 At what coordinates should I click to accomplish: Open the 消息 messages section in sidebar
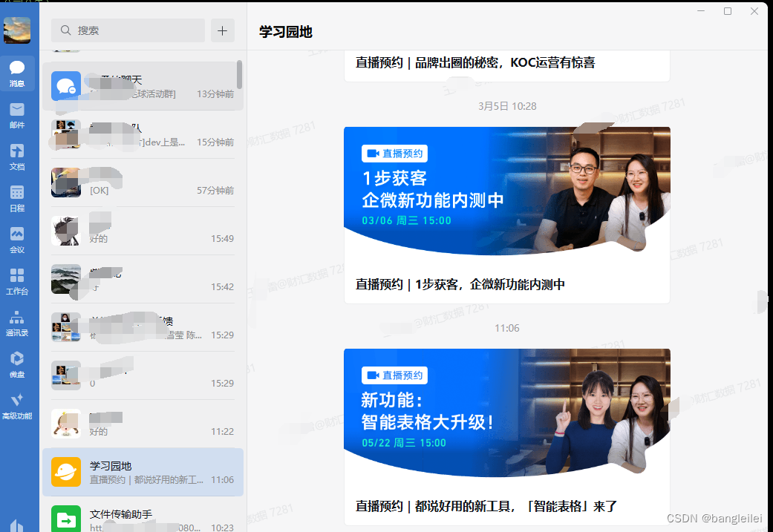tap(17, 73)
